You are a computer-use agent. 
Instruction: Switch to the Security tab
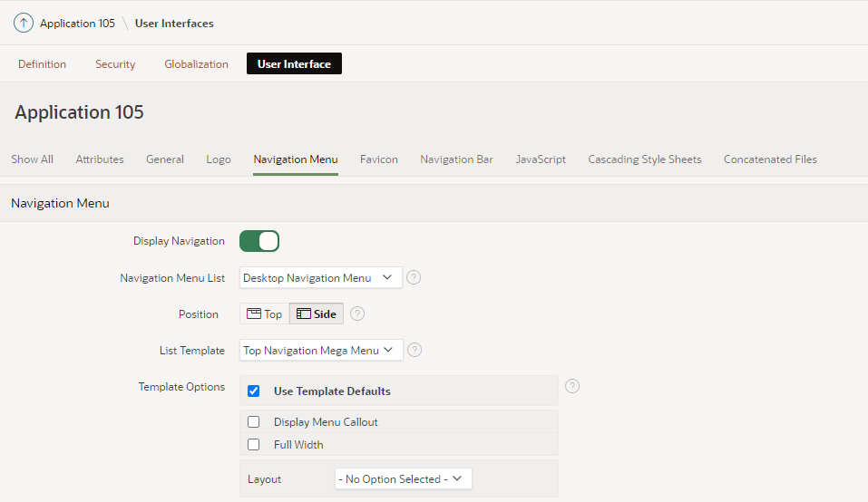click(x=115, y=64)
